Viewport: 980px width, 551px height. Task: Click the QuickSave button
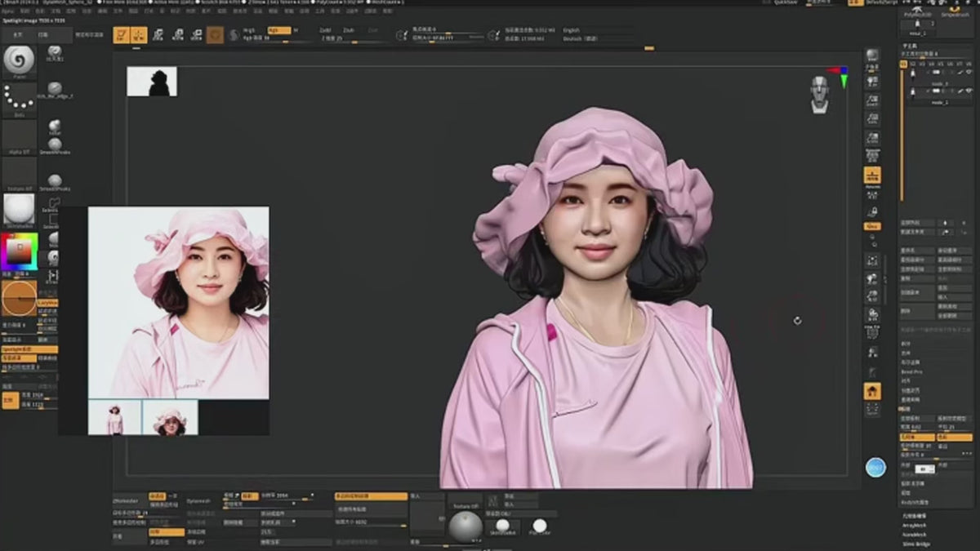787,2
